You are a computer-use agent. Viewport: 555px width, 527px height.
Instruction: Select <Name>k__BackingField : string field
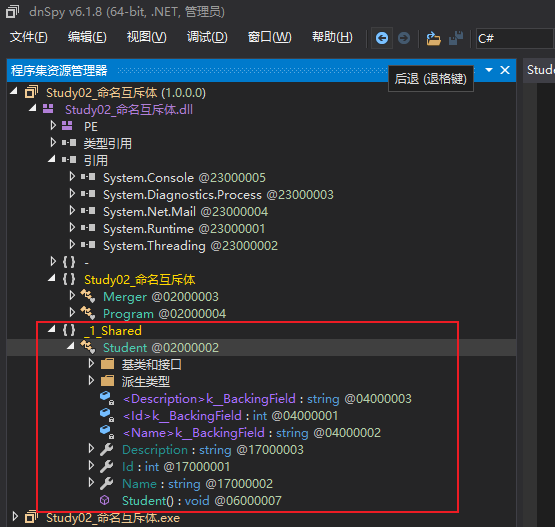pos(251,433)
